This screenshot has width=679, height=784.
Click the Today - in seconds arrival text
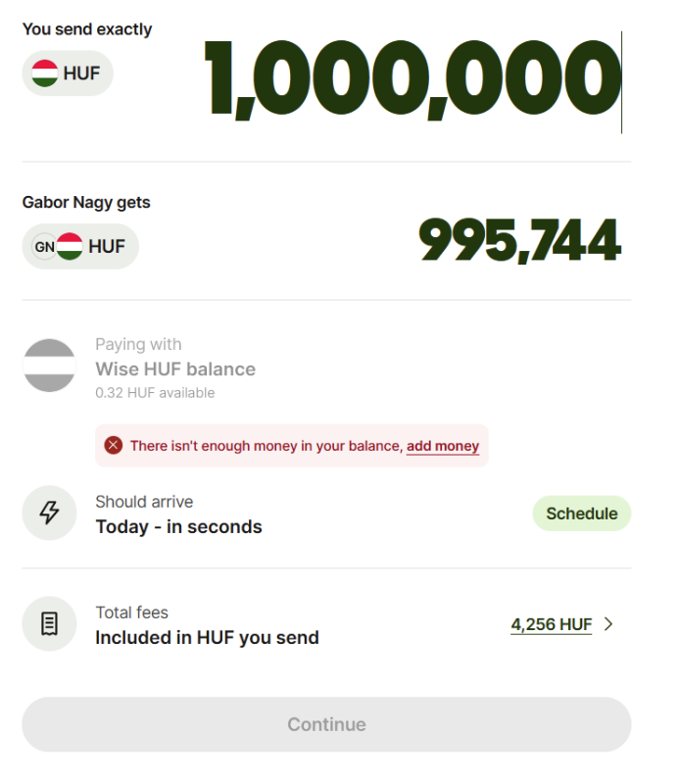[178, 527]
